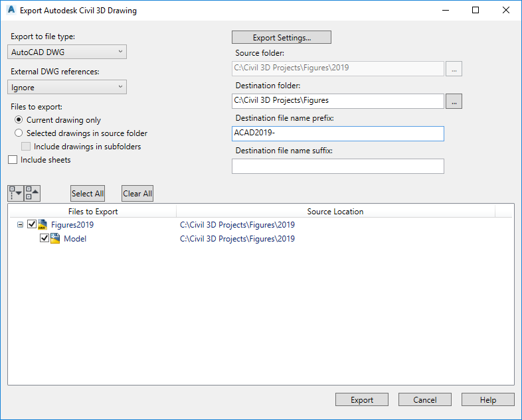The image size is (522, 420).
Task: Uncheck the Model checkbox
Action: (x=44, y=238)
